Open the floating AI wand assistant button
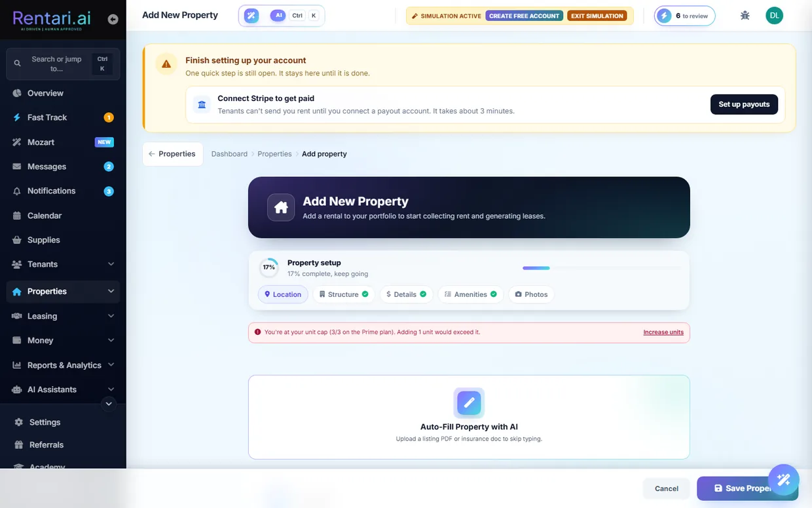 point(783,480)
